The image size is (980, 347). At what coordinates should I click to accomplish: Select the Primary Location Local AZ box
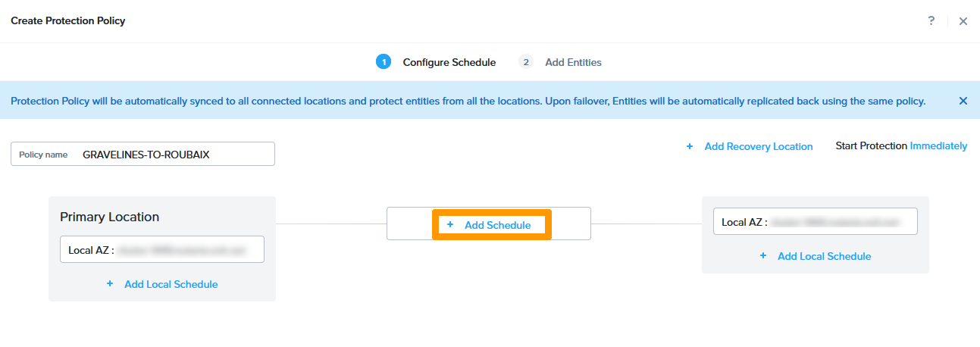coord(162,249)
